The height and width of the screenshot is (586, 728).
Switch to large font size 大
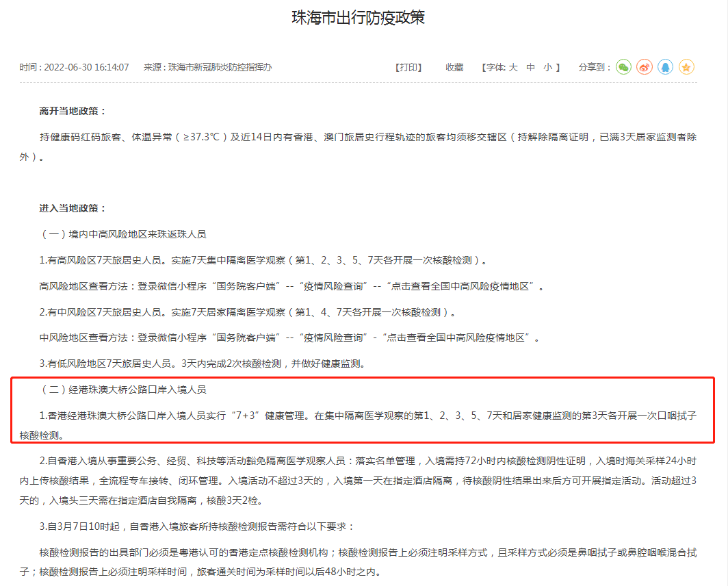tap(514, 67)
